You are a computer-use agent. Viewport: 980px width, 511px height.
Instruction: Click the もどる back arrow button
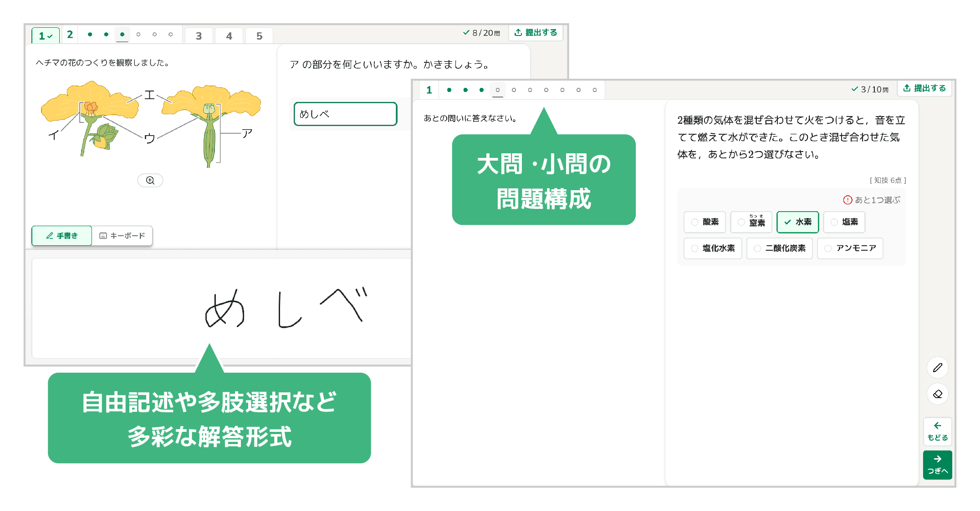[x=937, y=431]
